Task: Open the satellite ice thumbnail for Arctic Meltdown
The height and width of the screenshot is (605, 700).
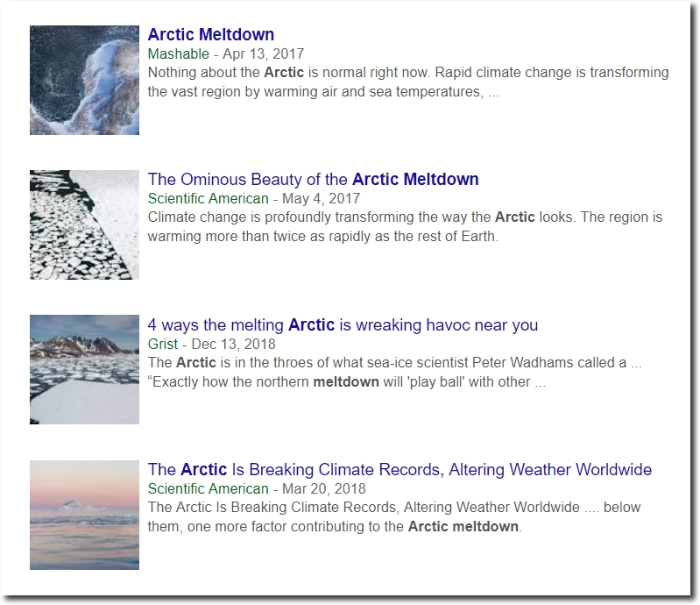Action: [x=84, y=80]
